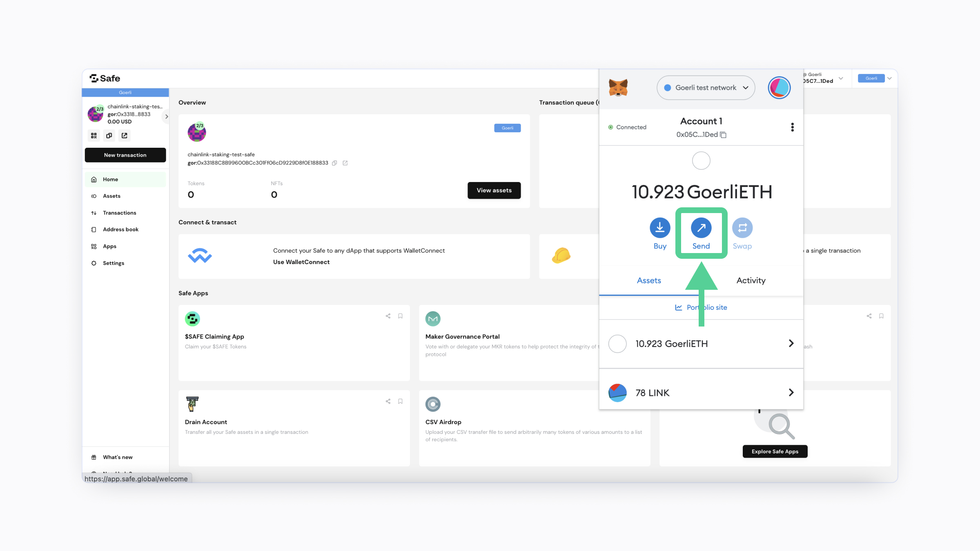Open 10.923 GoerliETH asset details

(701, 344)
